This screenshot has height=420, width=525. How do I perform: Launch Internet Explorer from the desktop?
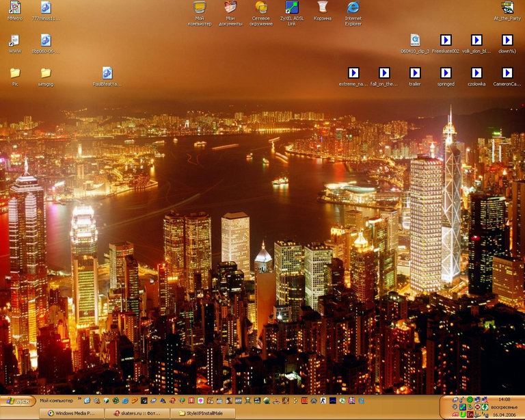(353, 8)
